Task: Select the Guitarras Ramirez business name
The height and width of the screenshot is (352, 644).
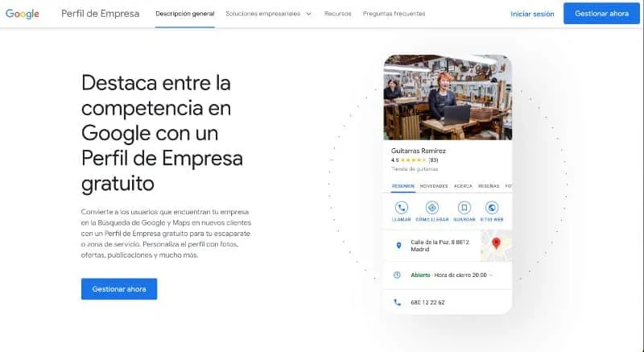Action: tap(418, 151)
